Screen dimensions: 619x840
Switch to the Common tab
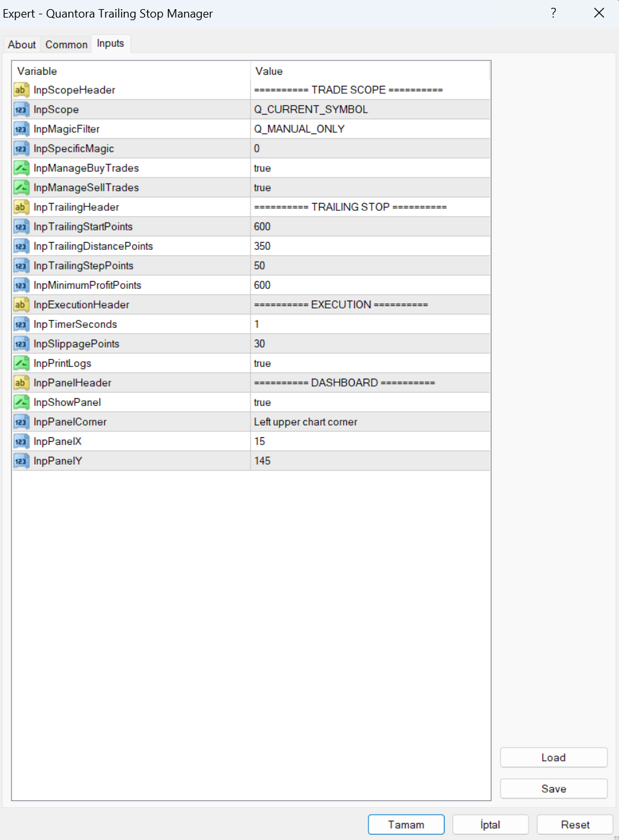pyautogui.click(x=66, y=44)
